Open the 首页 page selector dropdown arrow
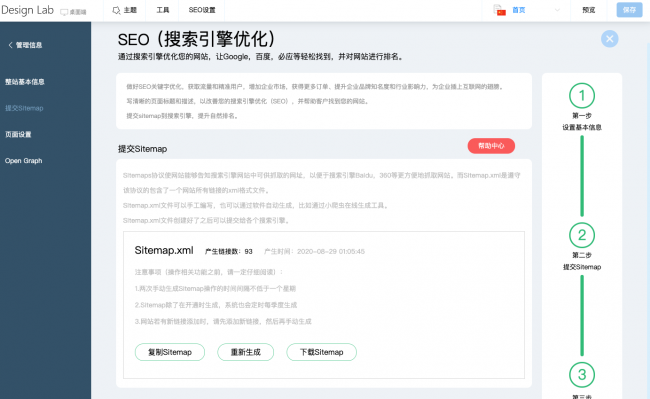This screenshot has height=399, width=650. coord(557,10)
